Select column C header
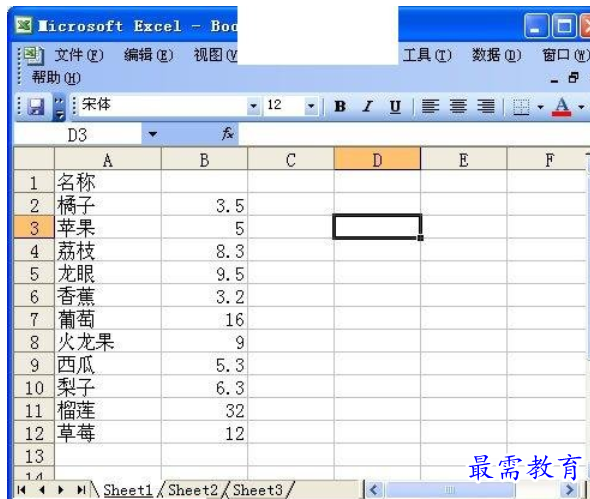590x499 pixels. click(290, 160)
